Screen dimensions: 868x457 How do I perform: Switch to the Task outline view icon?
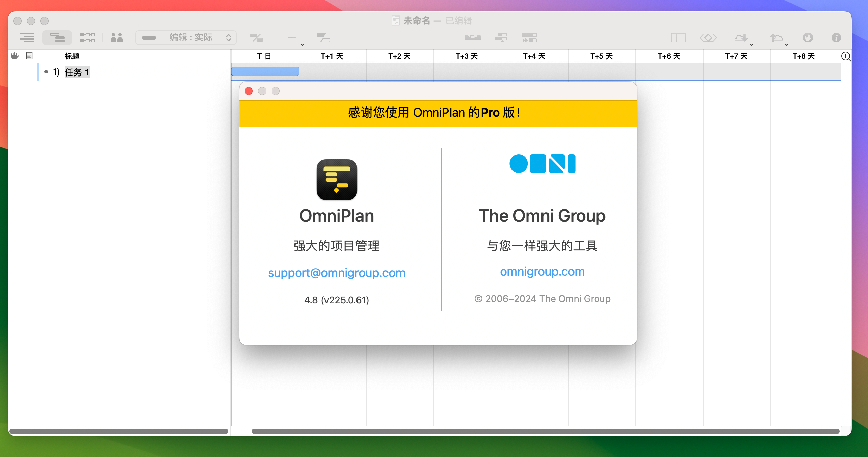tap(27, 37)
